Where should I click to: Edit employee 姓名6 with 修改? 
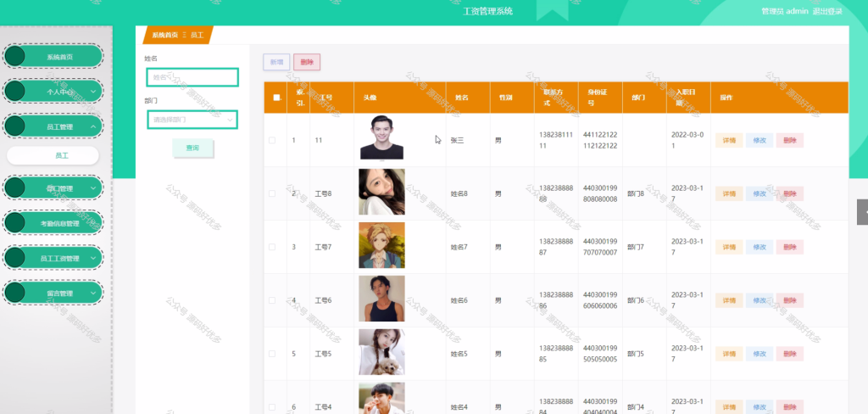pos(759,300)
